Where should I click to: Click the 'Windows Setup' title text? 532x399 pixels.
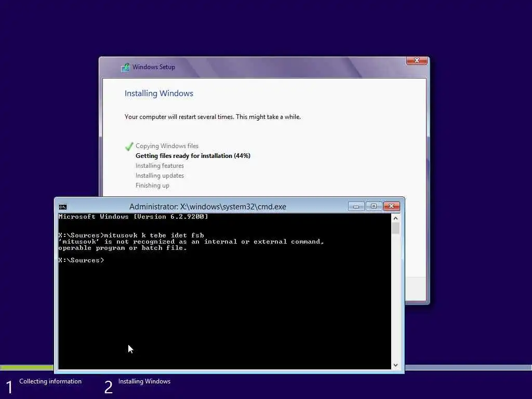pos(154,67)
